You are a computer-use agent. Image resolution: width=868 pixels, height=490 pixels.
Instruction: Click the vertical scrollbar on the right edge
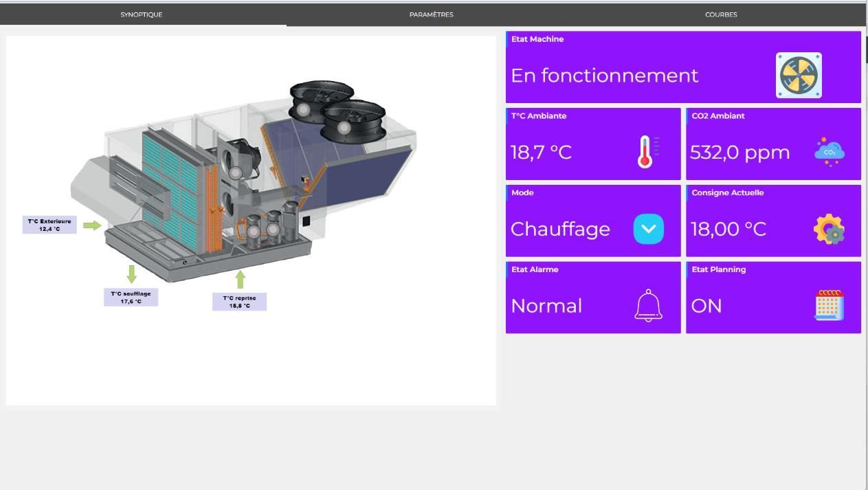(867, 50)
